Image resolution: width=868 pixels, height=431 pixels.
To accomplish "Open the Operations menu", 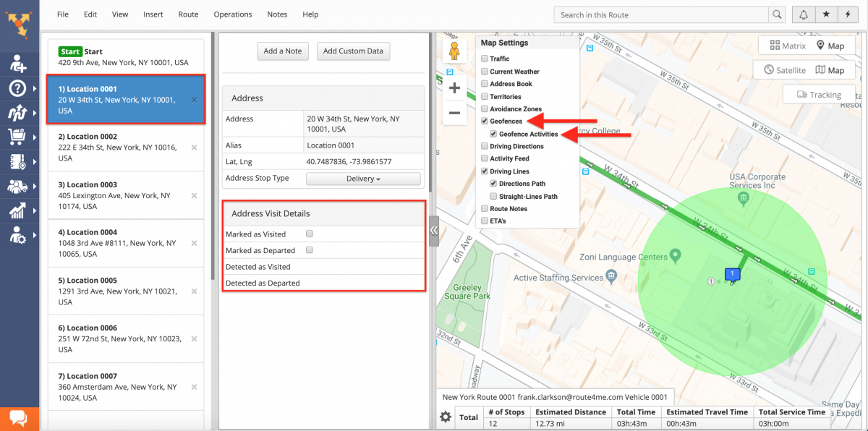I will [233, 14].
